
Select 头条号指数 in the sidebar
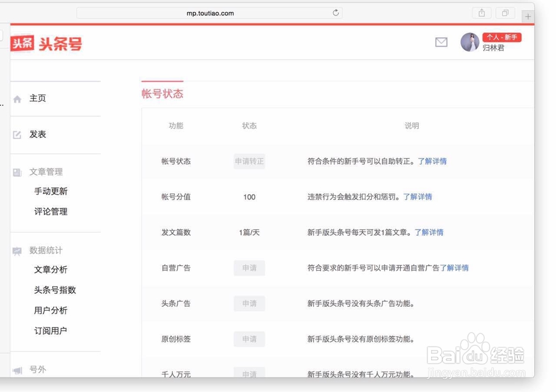tap(55, 290)
